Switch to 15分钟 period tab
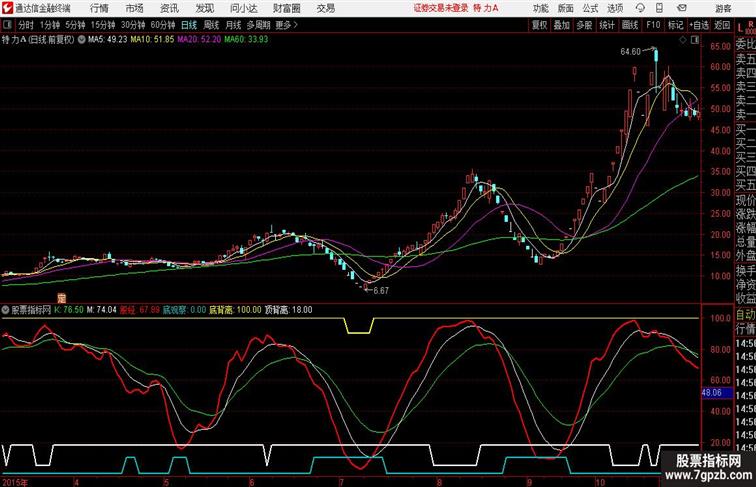The width and height of the screenshot is (756, 487). (x=103, y=25)
